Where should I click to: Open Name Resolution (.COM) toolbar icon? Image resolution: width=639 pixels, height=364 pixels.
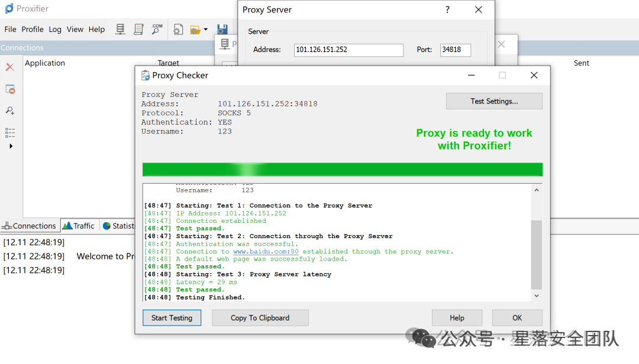(157, 30)
